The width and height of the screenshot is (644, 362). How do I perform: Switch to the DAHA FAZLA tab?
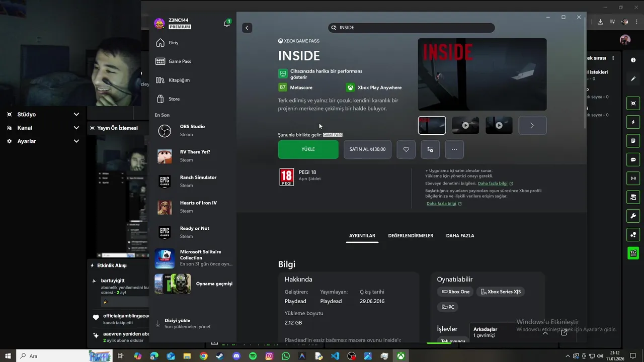pos(460,236)
